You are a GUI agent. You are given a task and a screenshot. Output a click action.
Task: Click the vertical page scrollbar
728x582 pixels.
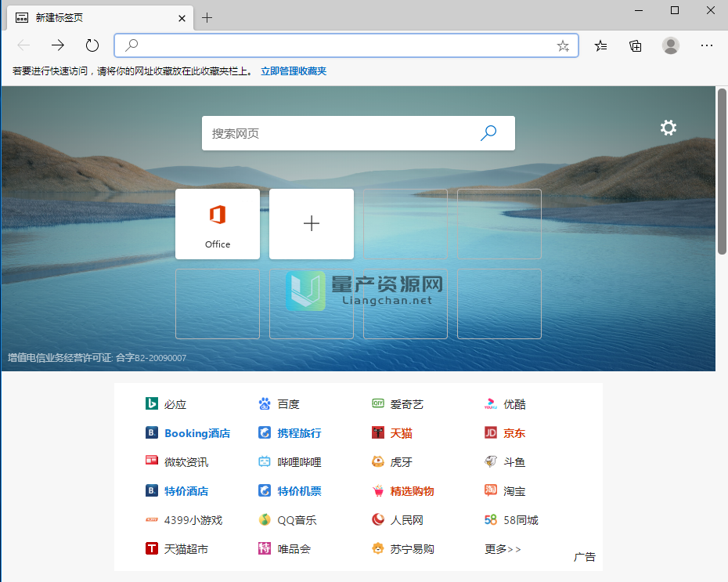(x=722, y=172)
